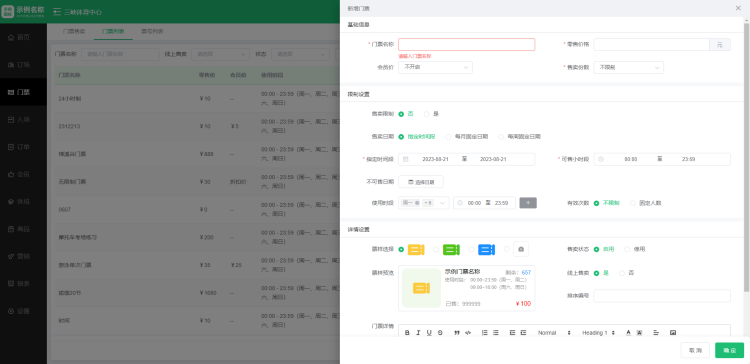This screenshot has height=364, width=750.
Task: Select 每月固定日期 for sale date
Action: 467,136
